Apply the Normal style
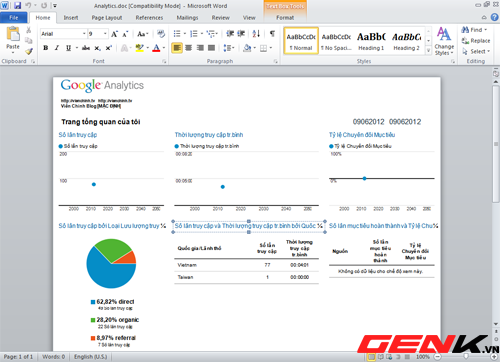This screenshot has height=362, width=500. click(301, 41)
